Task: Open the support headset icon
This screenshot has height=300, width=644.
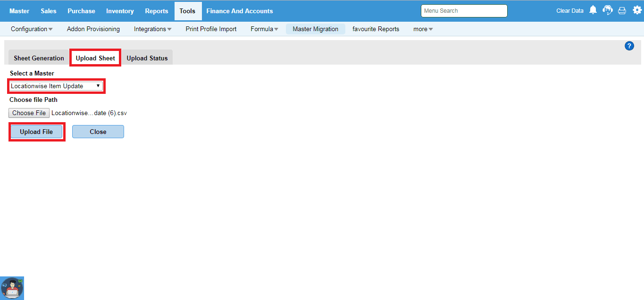Action: coord(608,10)
